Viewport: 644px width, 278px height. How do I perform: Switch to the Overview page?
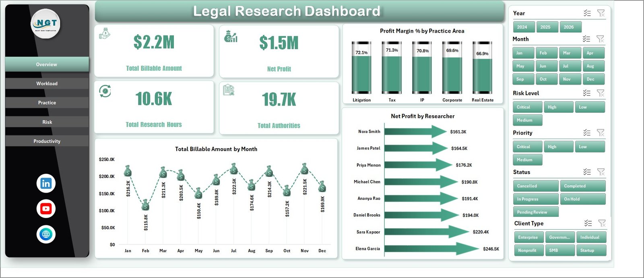[47, 64]
